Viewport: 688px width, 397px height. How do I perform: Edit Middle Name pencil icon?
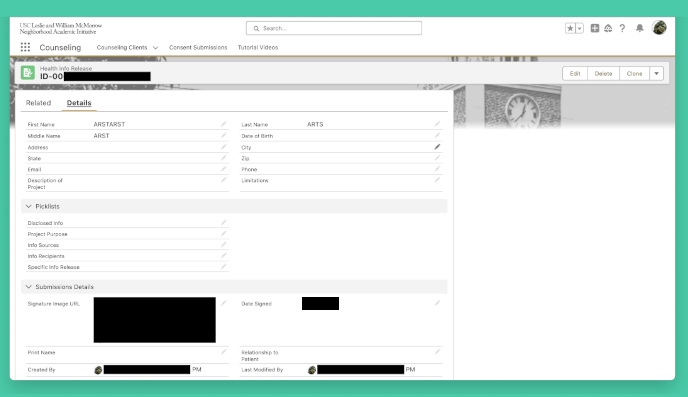click(224, 136)
